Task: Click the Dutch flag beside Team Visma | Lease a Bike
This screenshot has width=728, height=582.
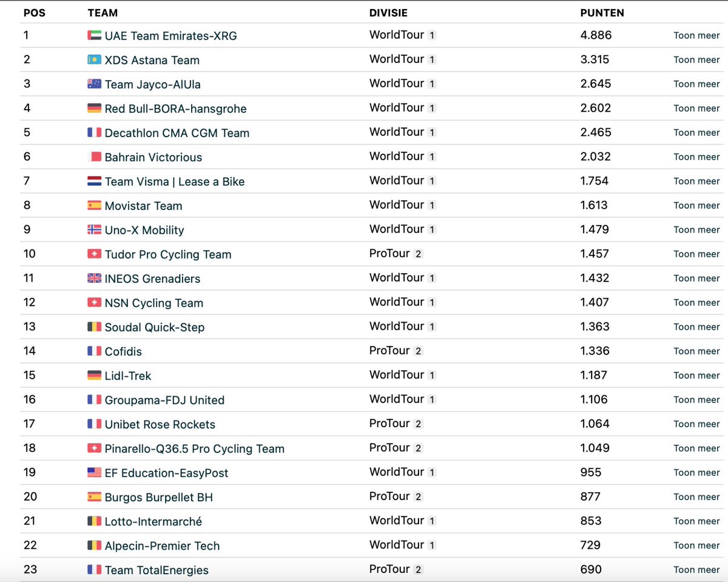Action: 94,181
